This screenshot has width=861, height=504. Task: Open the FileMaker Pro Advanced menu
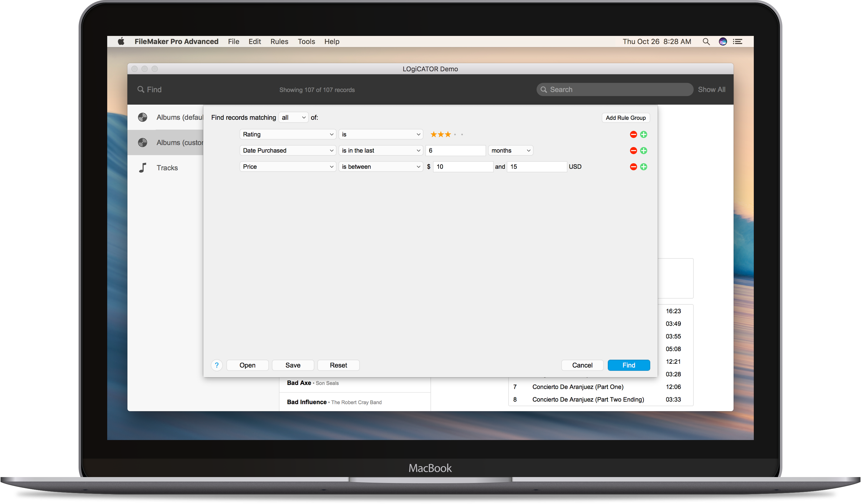point(176,41)
